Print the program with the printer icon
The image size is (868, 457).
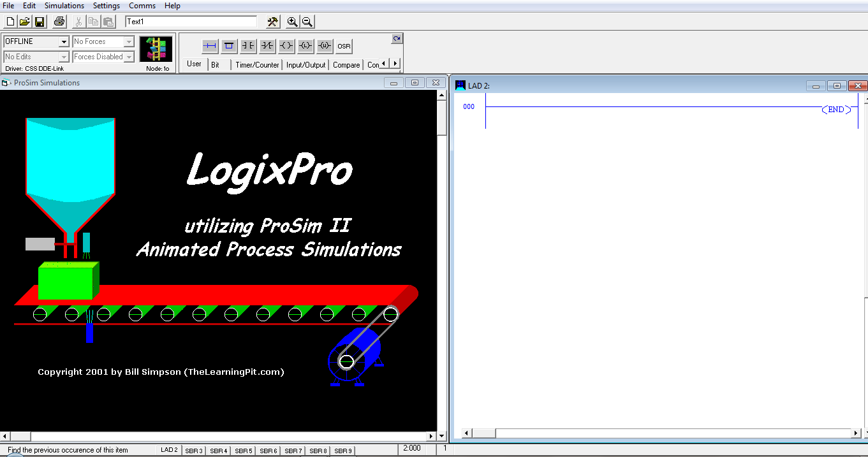point(59,21)
